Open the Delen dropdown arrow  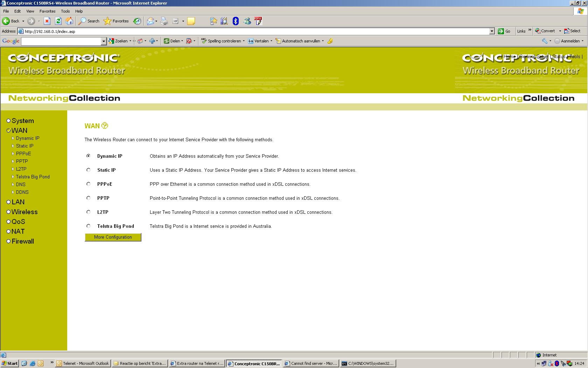click(182, 41)
